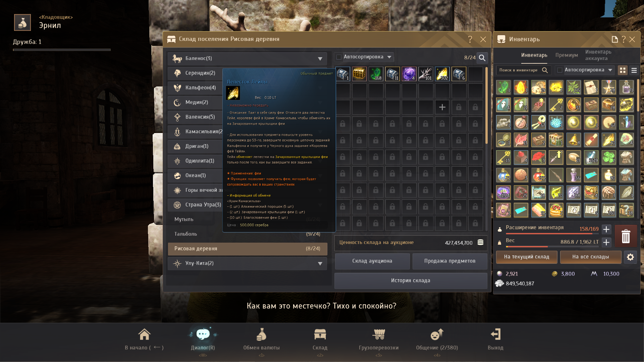This screenshot has height=362, width=644.
Task: Toggle inventory Автосортировка checkbox
Action: pyautogui.click(x=559, y=70)
